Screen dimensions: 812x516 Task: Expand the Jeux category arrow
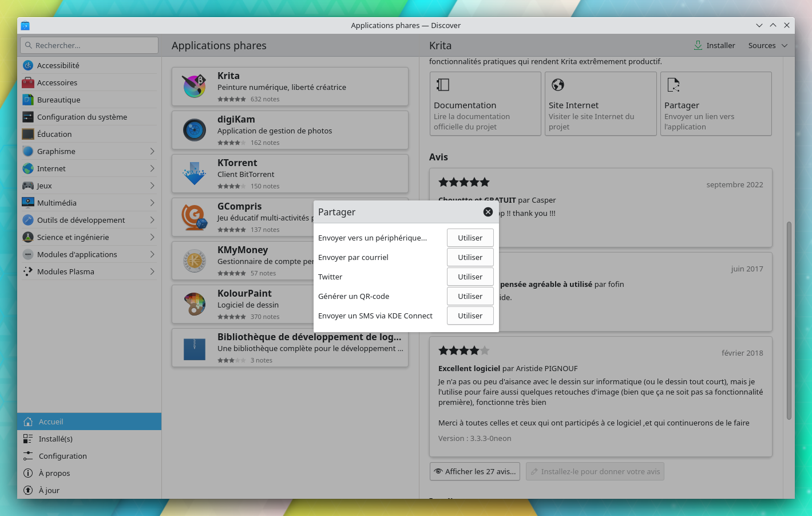152,186
